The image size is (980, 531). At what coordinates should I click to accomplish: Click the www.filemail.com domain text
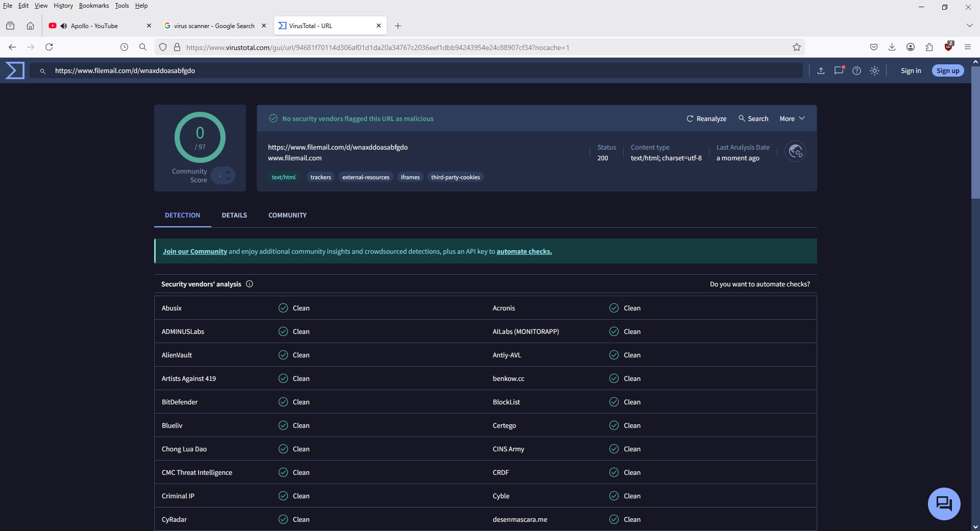[x=295, y=158]
